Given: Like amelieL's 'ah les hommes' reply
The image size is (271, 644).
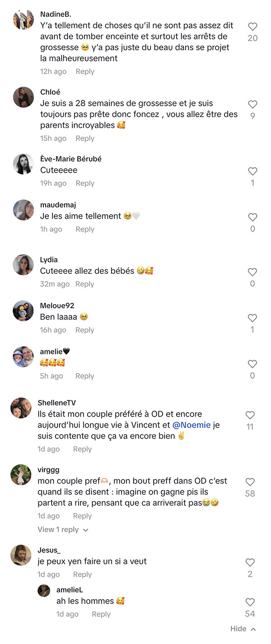Looking at the screenshot, I should (250, 602).
